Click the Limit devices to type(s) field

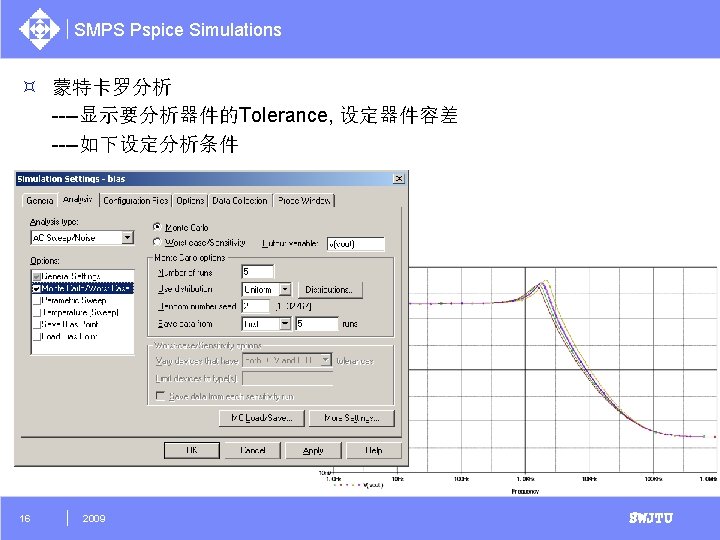coord(287,378)
